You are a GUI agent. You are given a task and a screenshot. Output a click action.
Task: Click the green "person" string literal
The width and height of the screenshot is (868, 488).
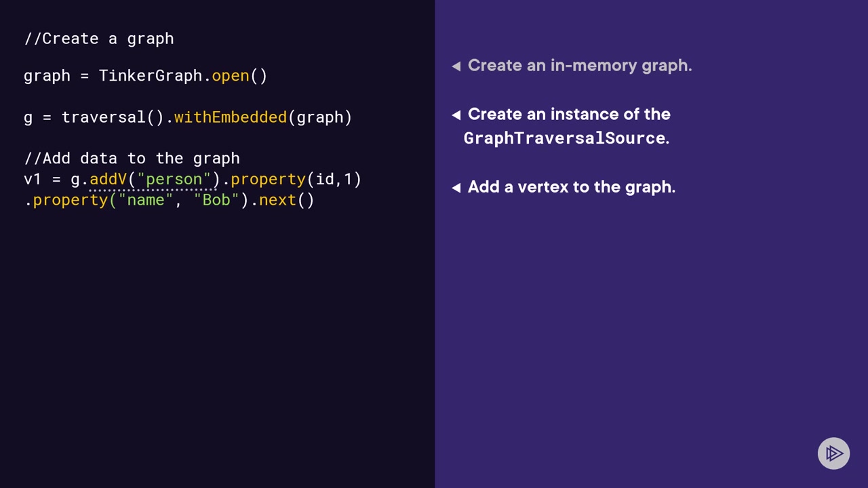[x=174, y=180]
